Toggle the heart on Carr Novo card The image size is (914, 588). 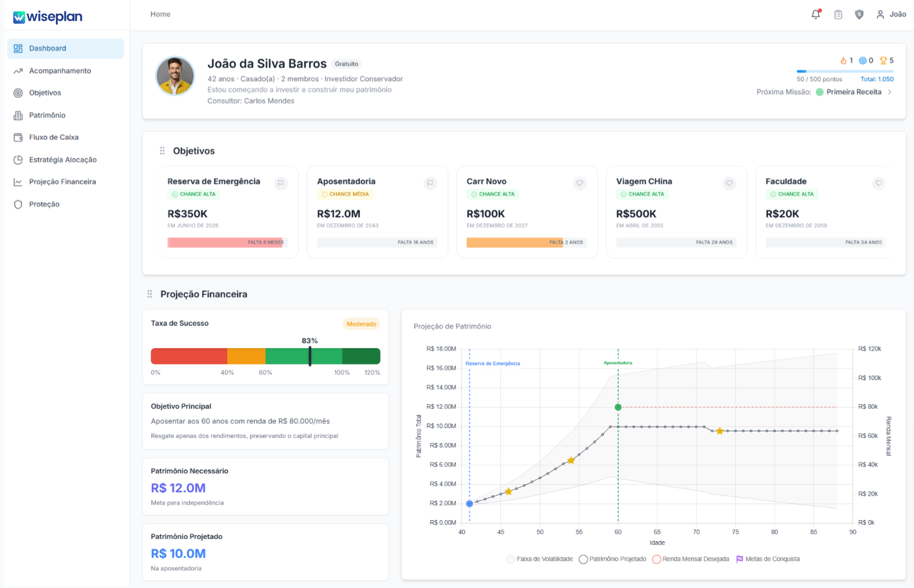coord(580,183)
